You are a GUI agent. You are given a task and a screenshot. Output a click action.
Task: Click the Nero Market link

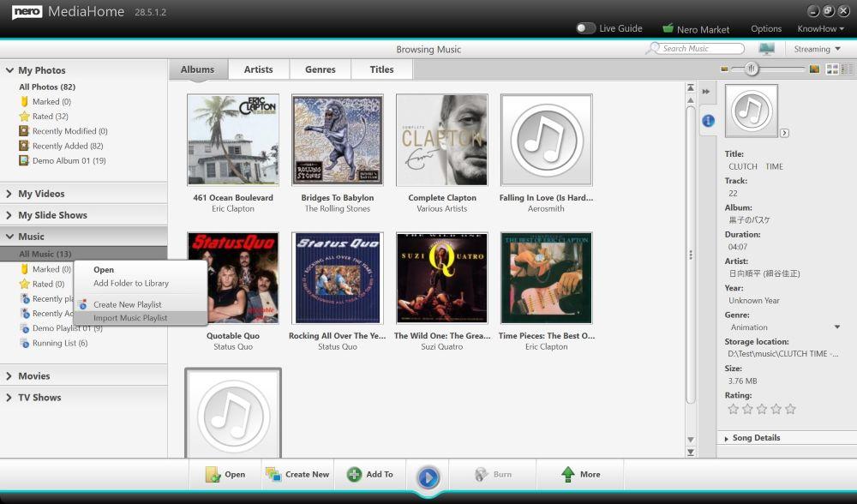tap(703, 29)
